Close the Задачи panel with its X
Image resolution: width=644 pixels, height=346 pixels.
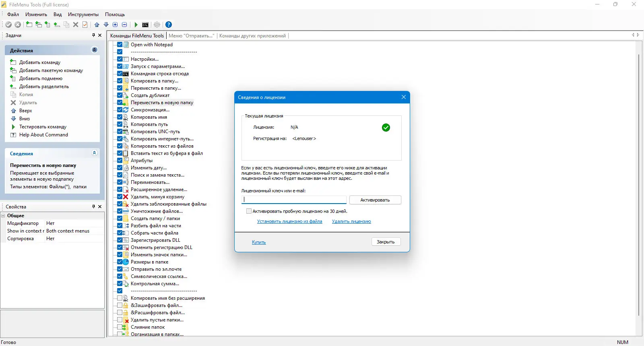(x=100, y=35)
